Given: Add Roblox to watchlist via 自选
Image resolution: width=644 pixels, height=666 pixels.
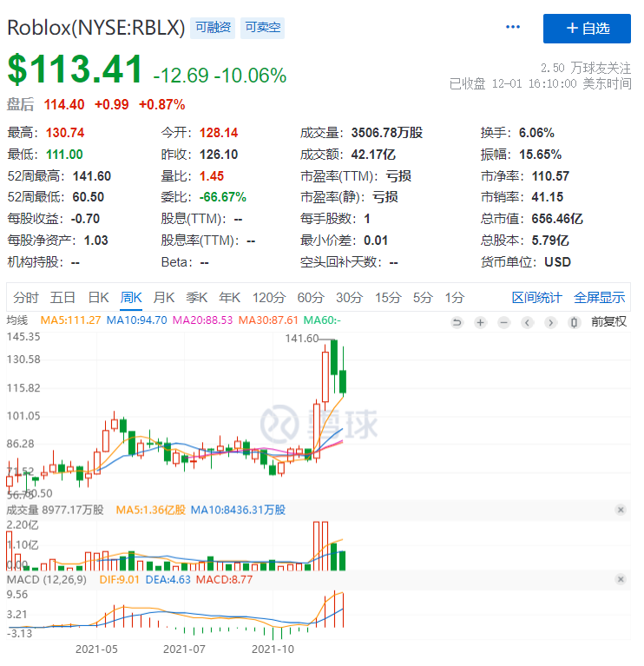Looking at the screenshot, I should [587, 28].
